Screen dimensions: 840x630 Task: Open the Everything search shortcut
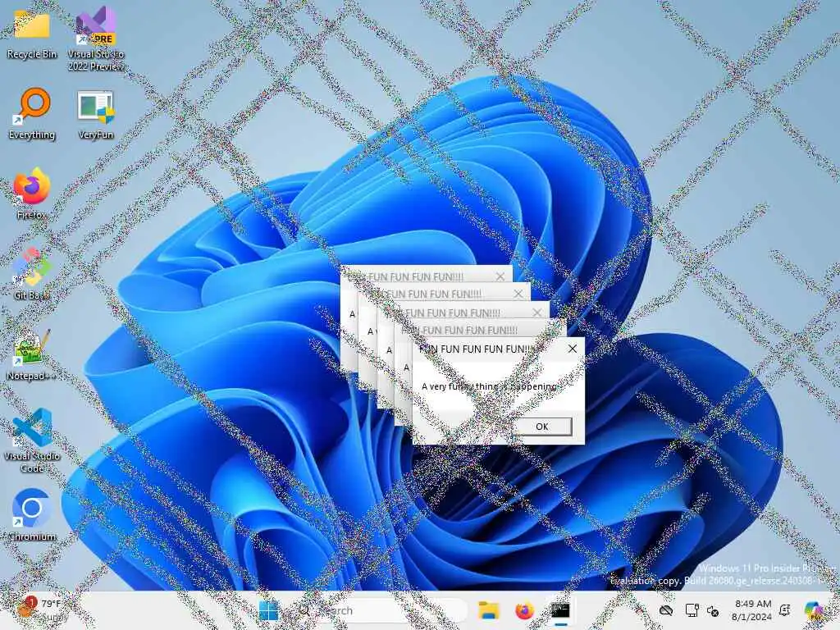click(x=32, y=113)
